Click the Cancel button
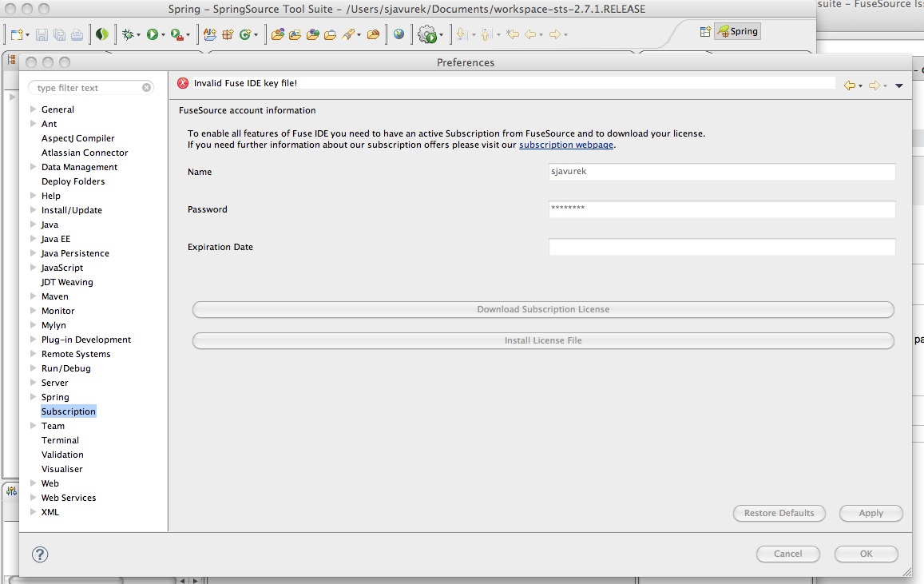924x584 pixels. [x=788, y=554]
